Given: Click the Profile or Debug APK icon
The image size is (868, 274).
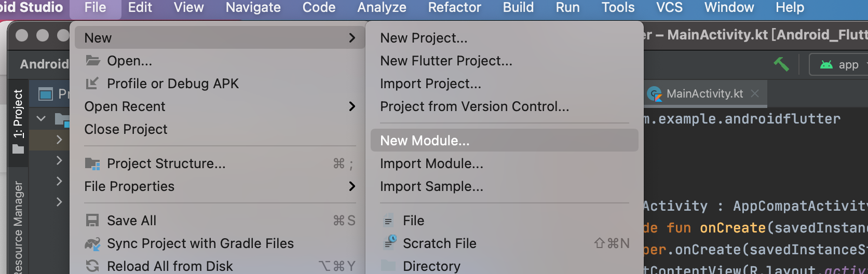Looking at the screenshot, I should (92, 84).
